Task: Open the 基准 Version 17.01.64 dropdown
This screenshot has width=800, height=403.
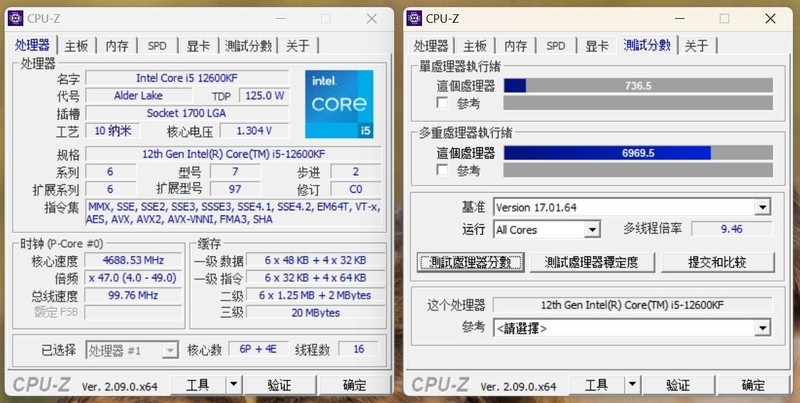Action: pos(632,207)
